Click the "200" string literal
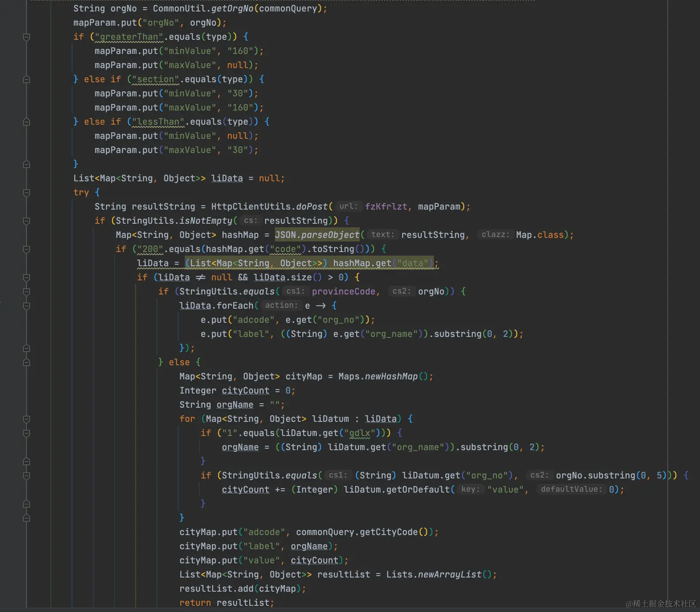The height and width of the screenshot is (612, 700). click(x=150, y=249)
